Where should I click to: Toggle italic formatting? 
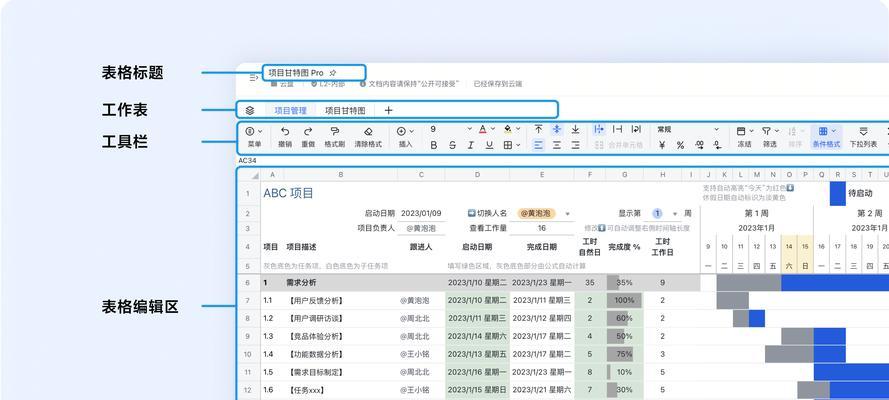pos(471,145)
